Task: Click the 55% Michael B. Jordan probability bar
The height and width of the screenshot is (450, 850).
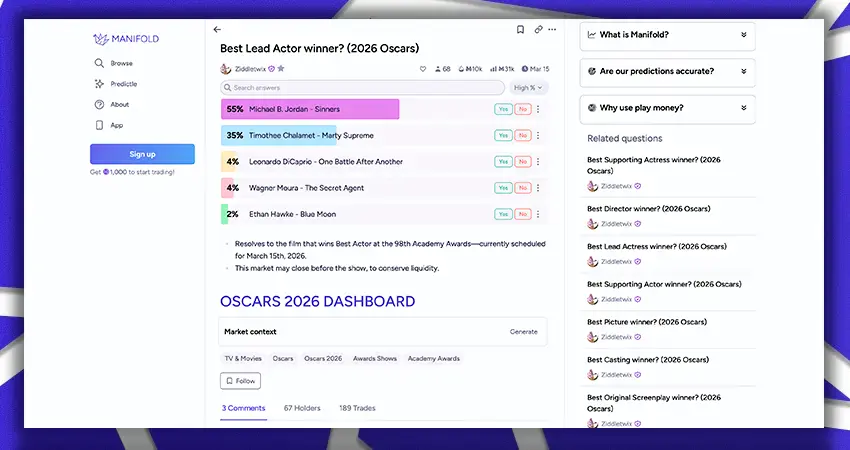Action: click(x=310, y=109)
